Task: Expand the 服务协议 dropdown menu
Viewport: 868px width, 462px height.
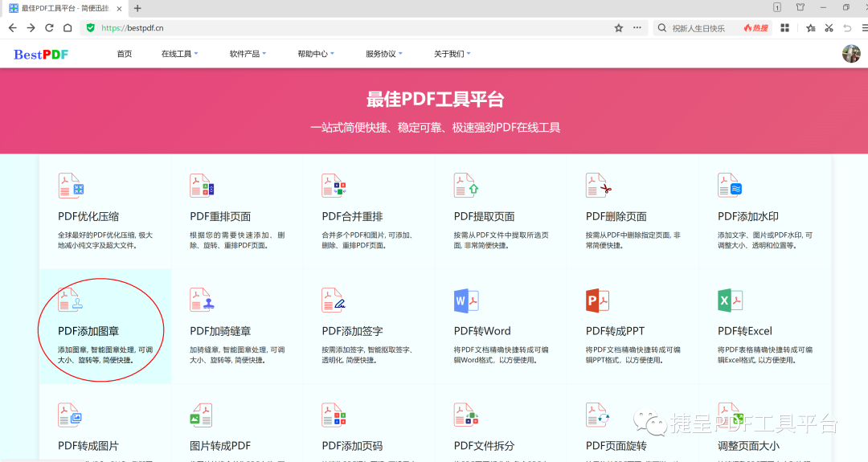Action: pyautogui.click(x=383, y=54)
